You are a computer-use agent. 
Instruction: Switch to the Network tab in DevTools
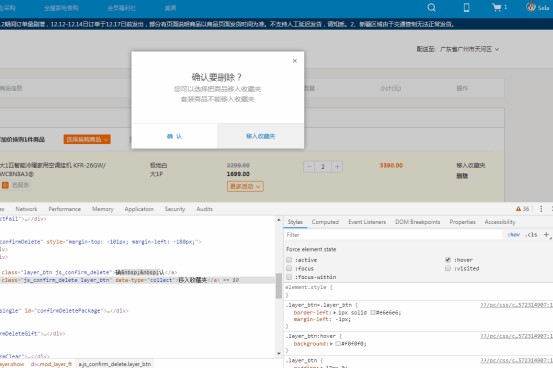26,209
